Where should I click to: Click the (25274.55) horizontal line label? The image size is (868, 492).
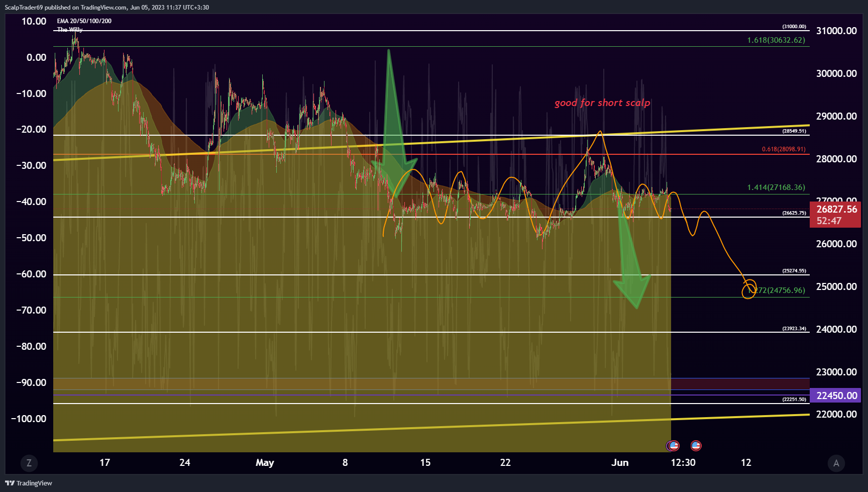(x=794, y=271)
